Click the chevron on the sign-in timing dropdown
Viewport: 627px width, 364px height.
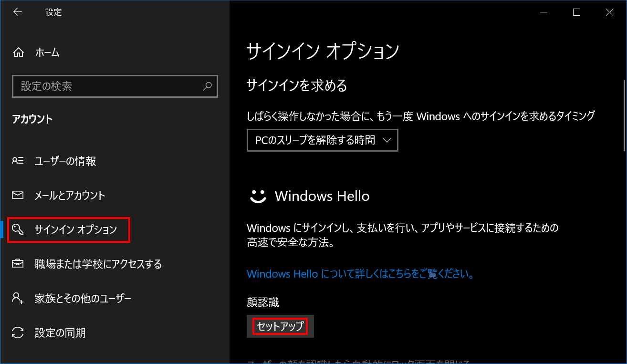click(x=388, y=140)
